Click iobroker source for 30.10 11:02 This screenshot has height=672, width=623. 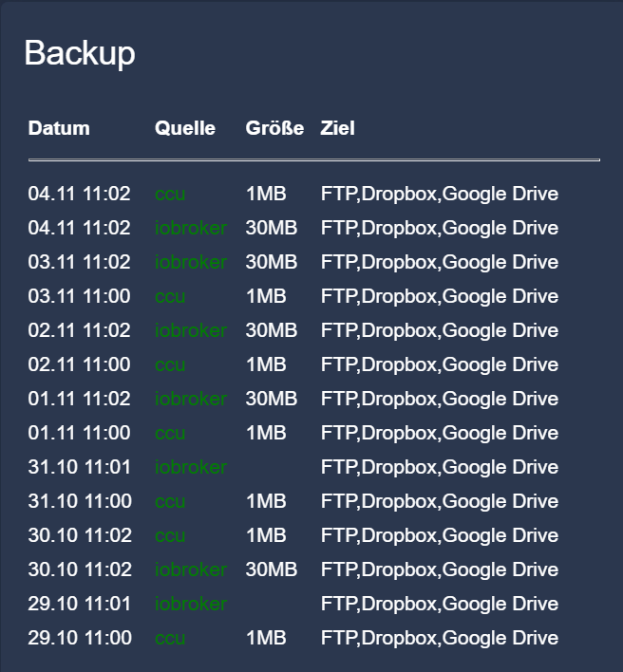tap(191, 569)
